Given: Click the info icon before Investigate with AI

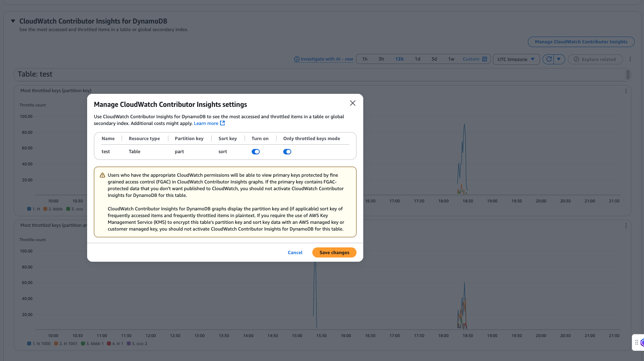Looking at the screenshot, I should click(297, 59).
